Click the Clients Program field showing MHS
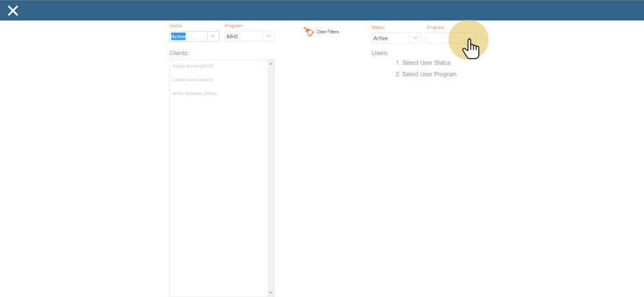This screenshot has width=644, height=297. click(243, 36)
